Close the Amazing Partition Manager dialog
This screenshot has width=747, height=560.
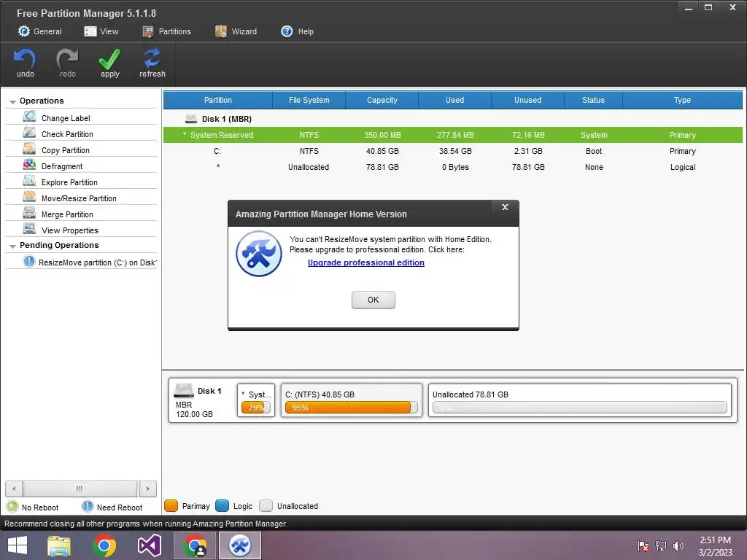coord(505,207)
